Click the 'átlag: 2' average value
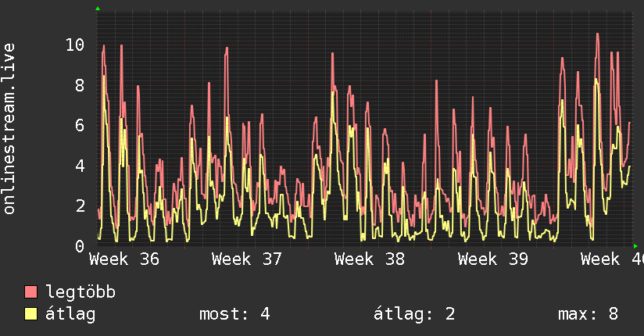Image resolution: width=644 pixels, height=336 pixels. click(414, 314)
